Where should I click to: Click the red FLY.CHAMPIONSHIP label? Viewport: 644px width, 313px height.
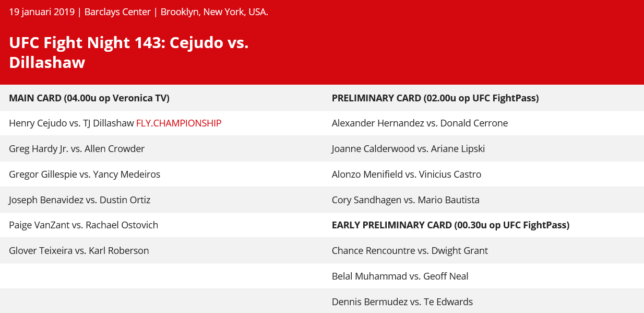(x=178, y=123)
